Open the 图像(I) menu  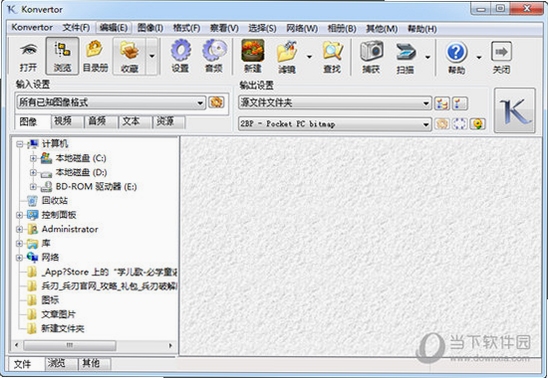150,28
